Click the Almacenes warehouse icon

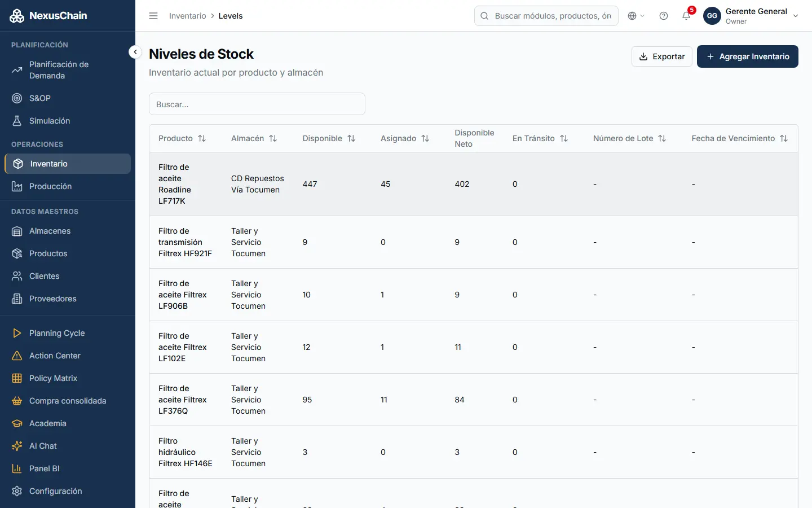(x=17, y=231)
